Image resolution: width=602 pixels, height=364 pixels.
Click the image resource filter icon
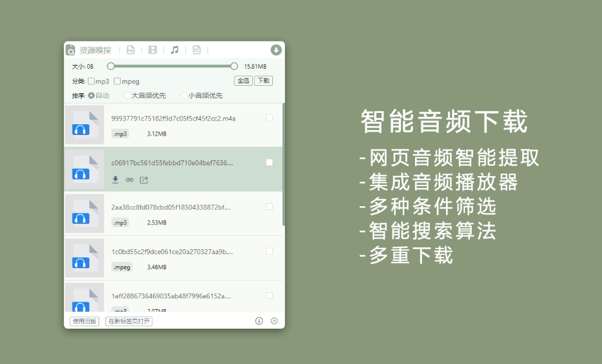[131, 49]
